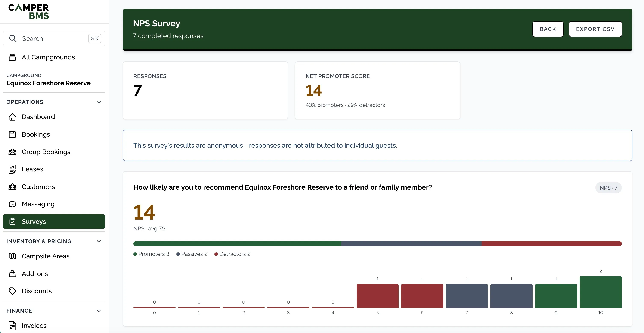
Task: Click the Dashboard house icon
Action: click(x=12, y=117)
